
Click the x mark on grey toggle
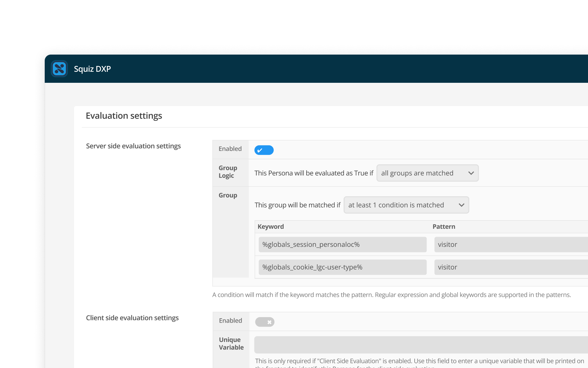point(269,322)
